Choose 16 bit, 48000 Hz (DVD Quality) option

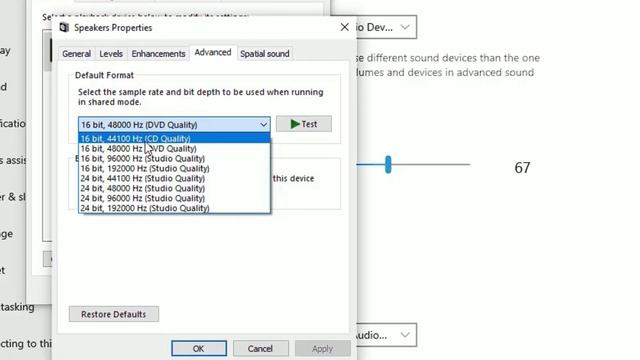point(174,149)
